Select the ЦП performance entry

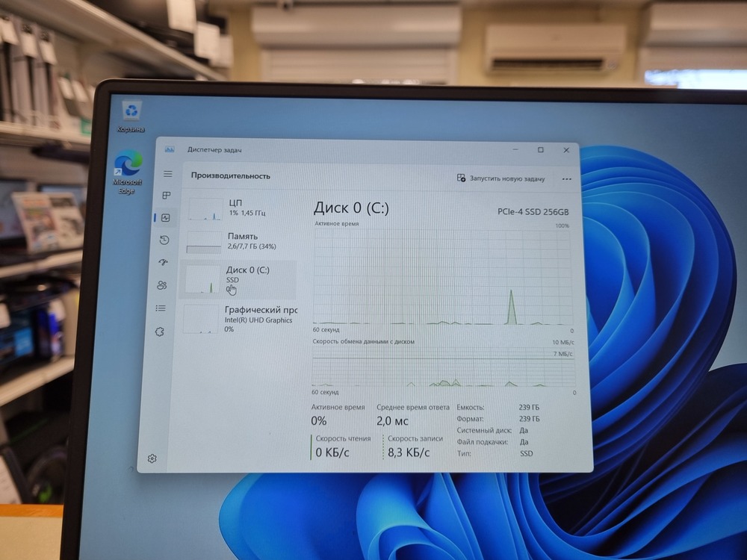point(239,207)
